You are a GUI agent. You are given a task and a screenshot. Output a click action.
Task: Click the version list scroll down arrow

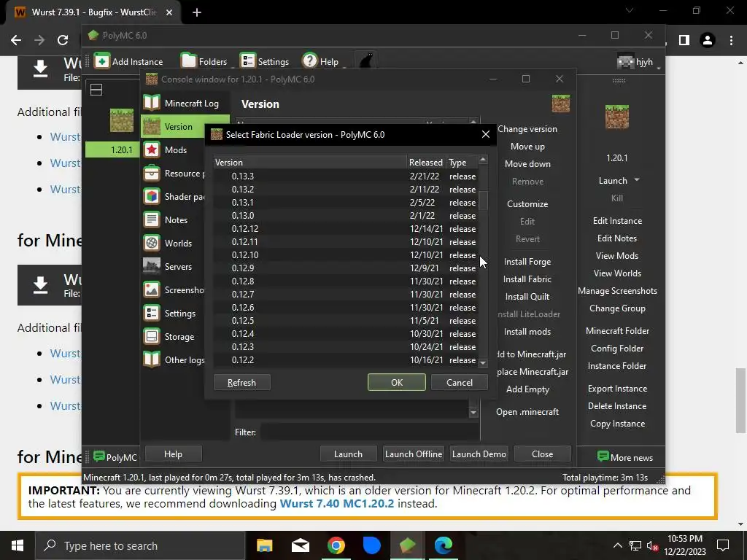[483, 363]
